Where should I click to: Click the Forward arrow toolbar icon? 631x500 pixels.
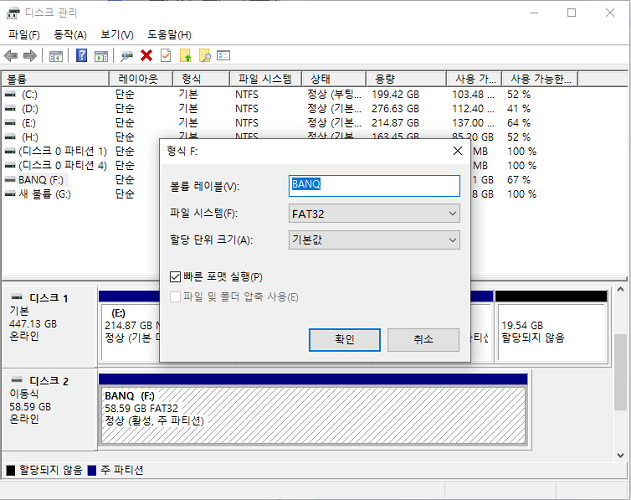(x=30, y=56)
